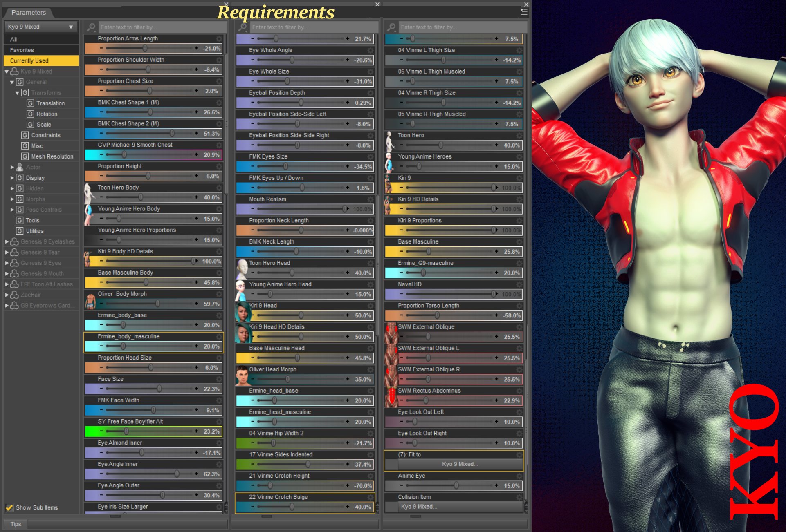Click the Proportion Height slider handle

point(148,176)
